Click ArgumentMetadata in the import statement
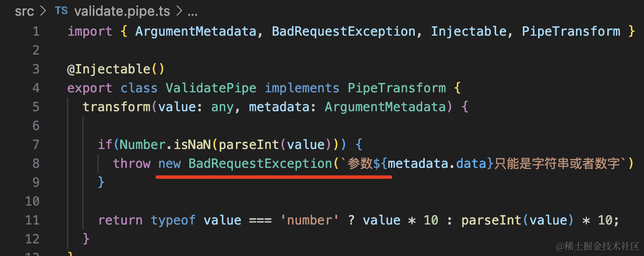644x256 pixels. pos(196,31)
